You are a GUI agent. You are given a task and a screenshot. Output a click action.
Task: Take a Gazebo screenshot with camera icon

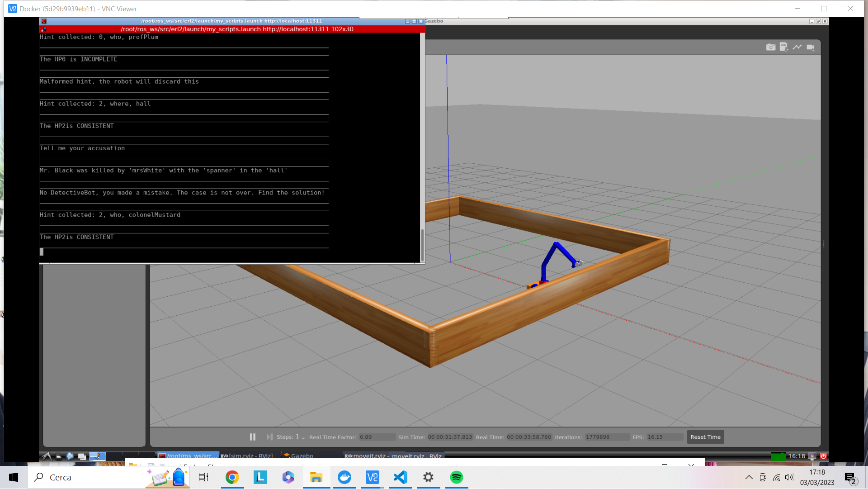pos(770,47)
